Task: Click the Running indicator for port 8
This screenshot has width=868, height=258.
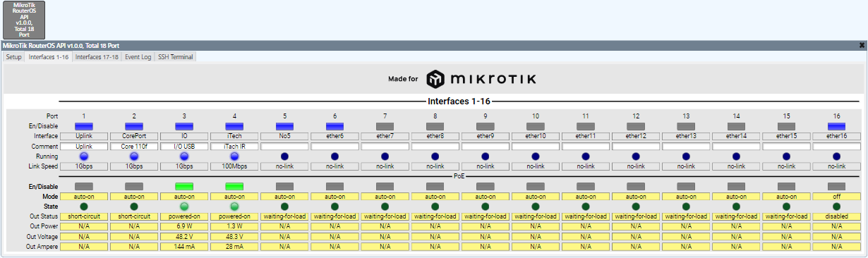Action: pyautogui.click(x=435, y=156)
